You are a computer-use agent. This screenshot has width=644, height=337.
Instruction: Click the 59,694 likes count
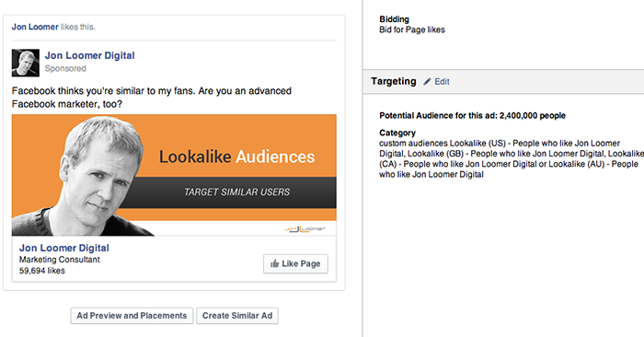point(42,271)
